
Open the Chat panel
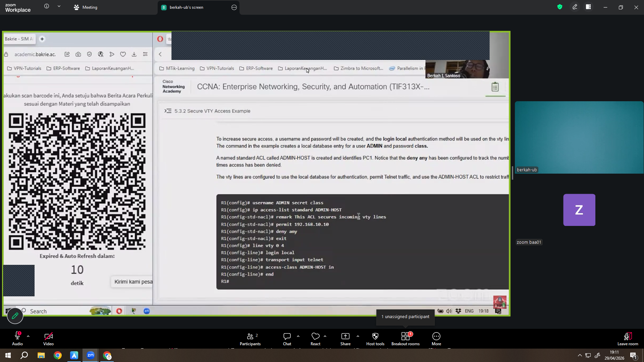pyautogui.click(x=287, y=339)
